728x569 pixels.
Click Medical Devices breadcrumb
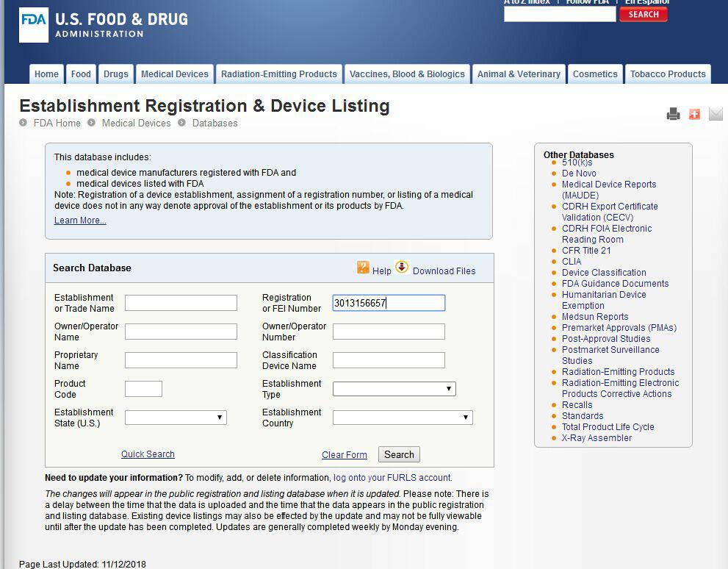(136, 123)
